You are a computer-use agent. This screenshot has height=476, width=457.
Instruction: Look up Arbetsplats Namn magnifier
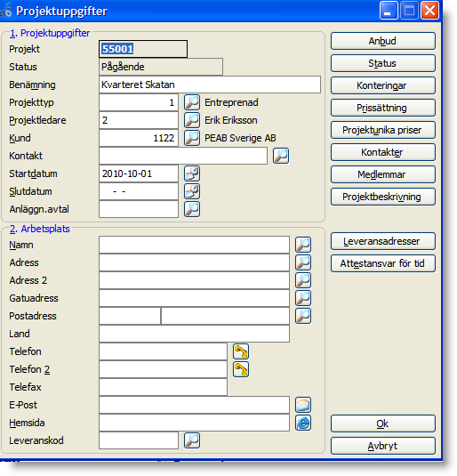coord(303,245)
